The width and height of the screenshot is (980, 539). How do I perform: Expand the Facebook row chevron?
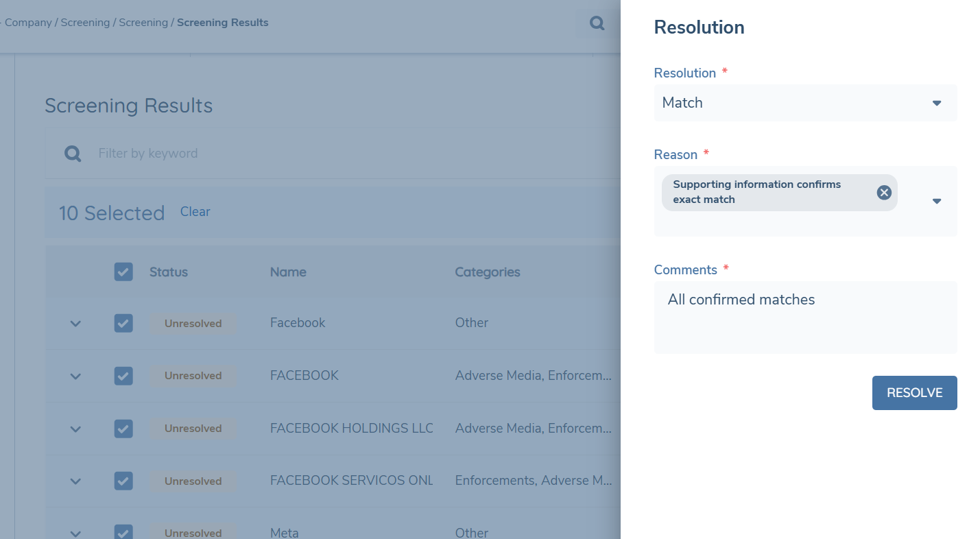(75, 324)
